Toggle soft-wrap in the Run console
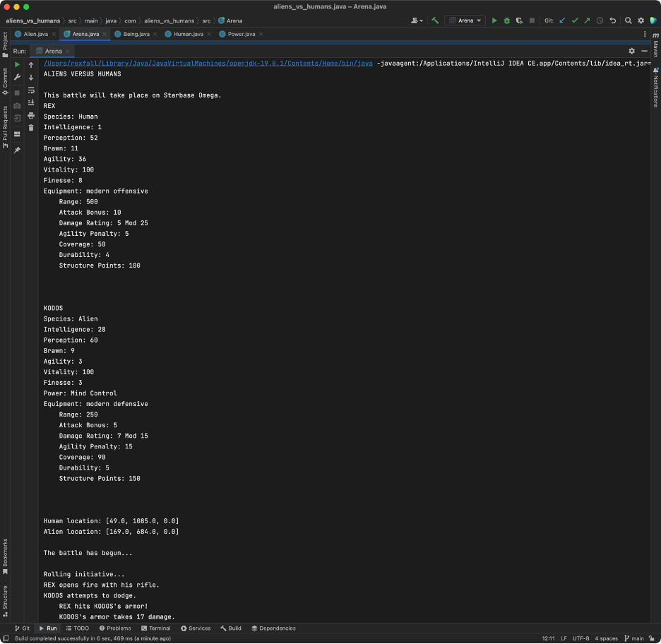661x644 pixels. click(30, 90)
